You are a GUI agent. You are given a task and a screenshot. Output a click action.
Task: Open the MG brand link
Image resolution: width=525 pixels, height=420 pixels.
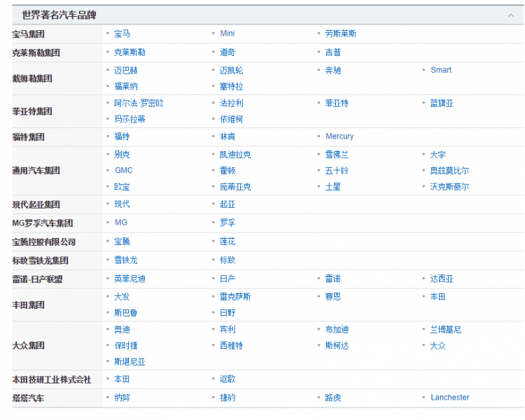tap(121, 223)
